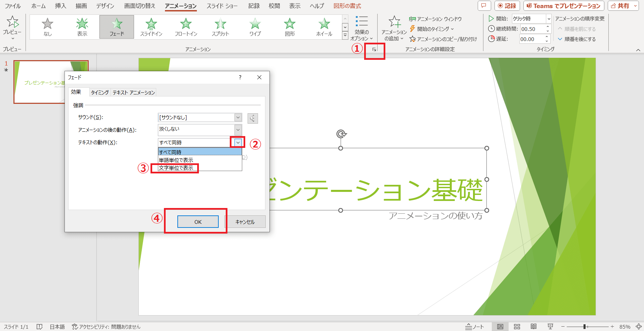Open the サウンド dropdown
644x331 pixels.
[238, 117]
